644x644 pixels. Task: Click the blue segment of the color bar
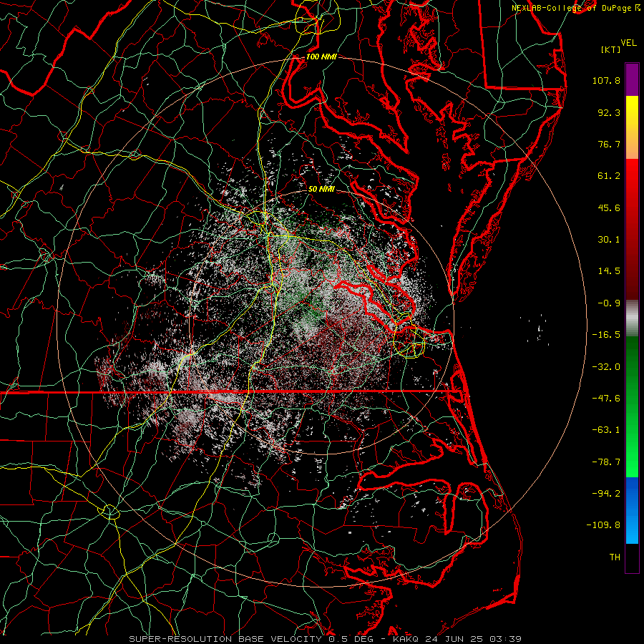(632, 510)
